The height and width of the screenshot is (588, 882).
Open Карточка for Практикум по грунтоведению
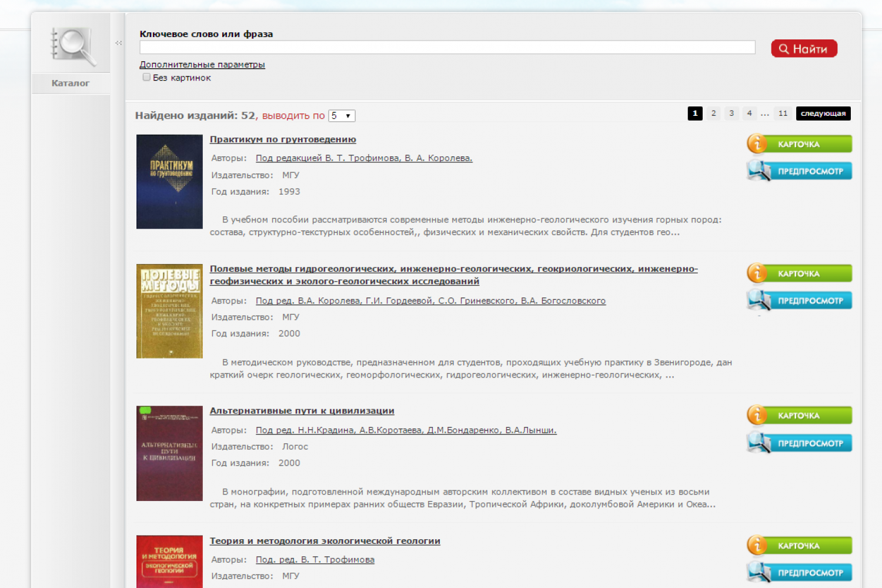pyautogui.click(x=800, y=143)
